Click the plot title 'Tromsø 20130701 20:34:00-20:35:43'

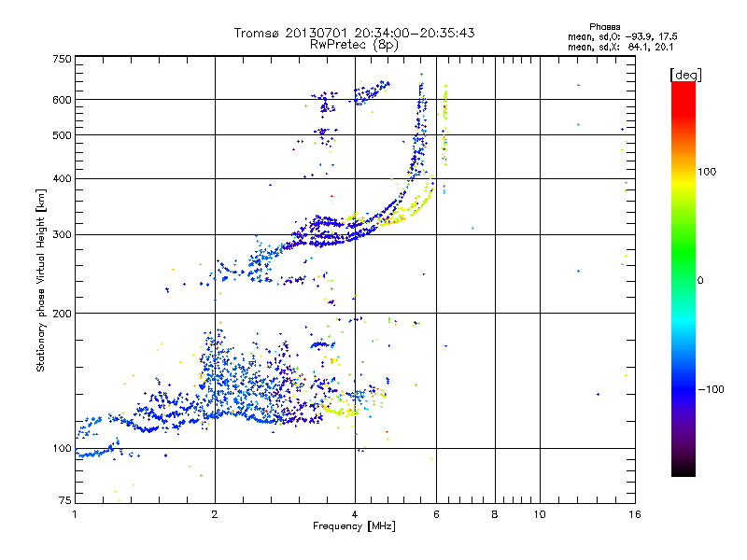(354, 33)
